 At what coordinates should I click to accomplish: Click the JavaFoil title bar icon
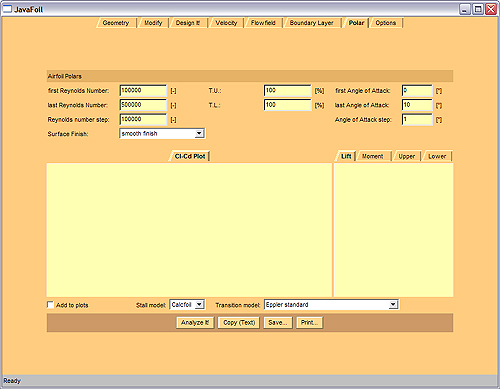point(7,9)
